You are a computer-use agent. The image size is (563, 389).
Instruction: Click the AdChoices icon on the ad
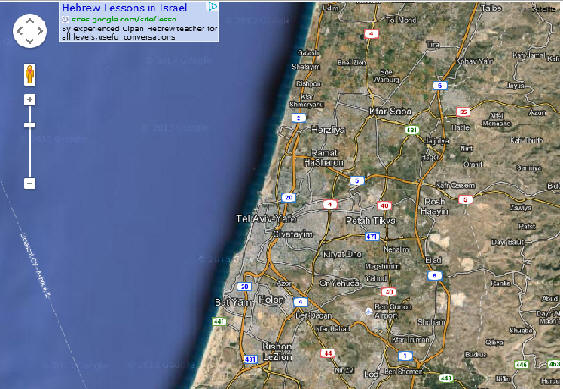(213, 6)
